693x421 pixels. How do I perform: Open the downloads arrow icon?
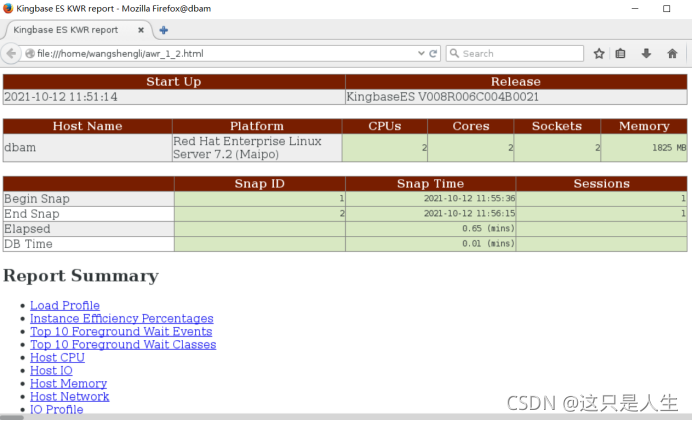click(x=646, y=53)
